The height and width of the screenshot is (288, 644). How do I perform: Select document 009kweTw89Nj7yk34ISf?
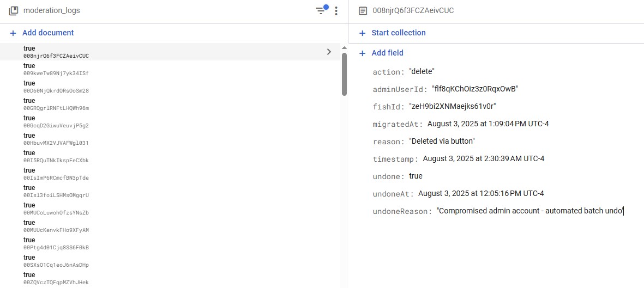(x=171, y=69)
